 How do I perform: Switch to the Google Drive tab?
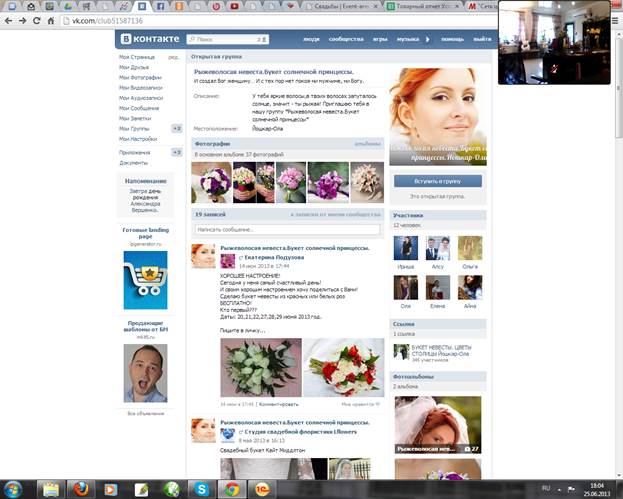[68, 6]
